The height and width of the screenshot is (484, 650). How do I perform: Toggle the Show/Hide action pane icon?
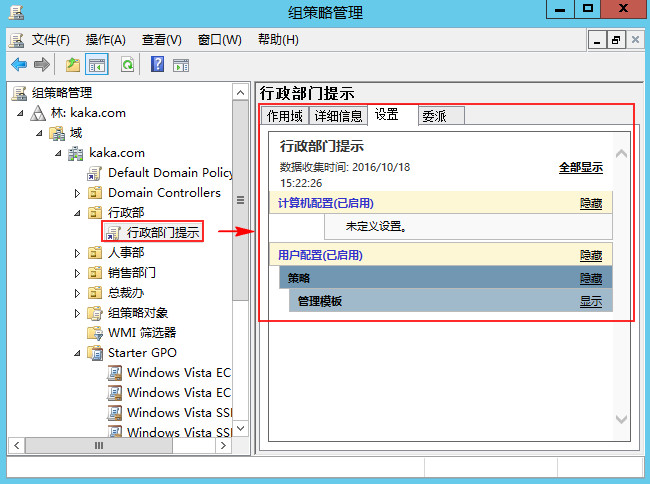pyautogui.click(x=181, y=65)
